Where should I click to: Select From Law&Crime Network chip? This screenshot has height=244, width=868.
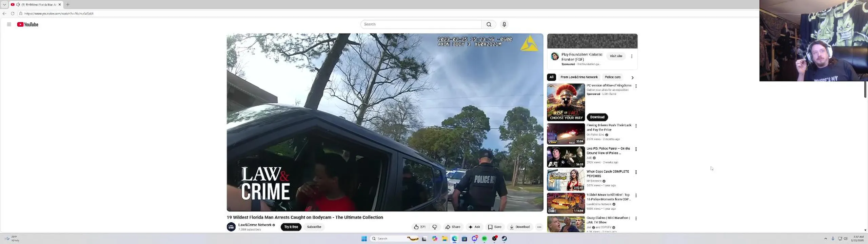(579, 77)
